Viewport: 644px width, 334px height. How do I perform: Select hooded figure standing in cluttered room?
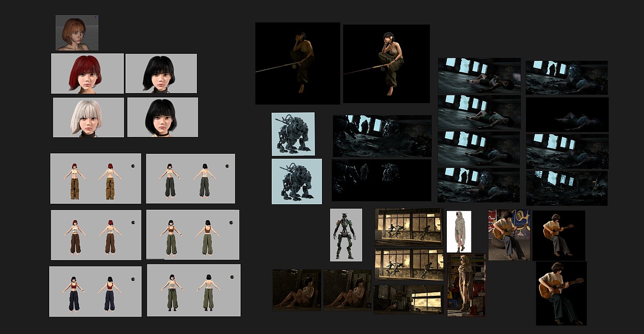pyautogui.click(x=466, y=285)
